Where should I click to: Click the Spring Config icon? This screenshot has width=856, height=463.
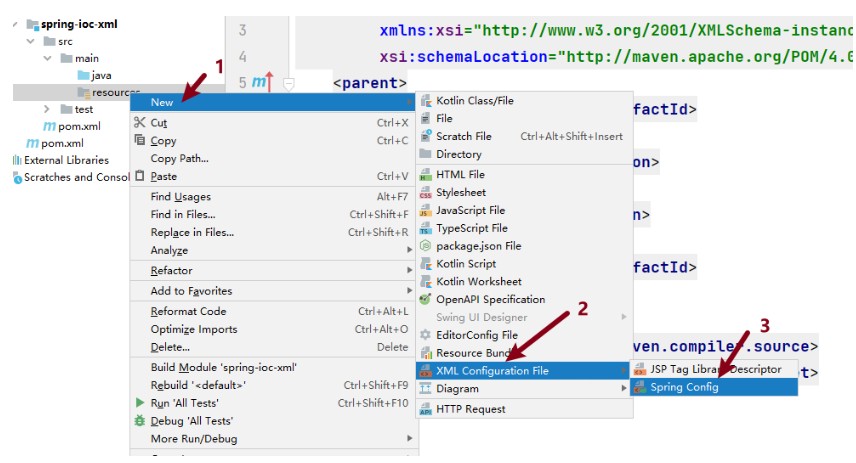[640, 387]
